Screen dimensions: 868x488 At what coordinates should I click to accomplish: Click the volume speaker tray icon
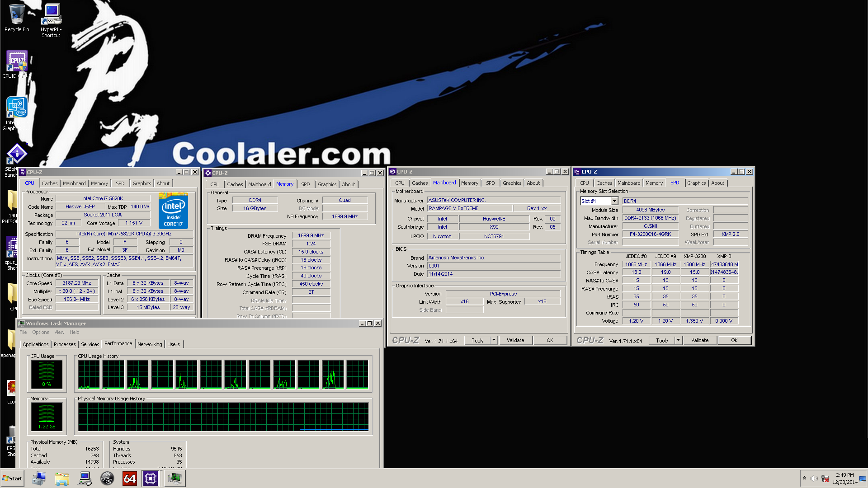coord(814,479)
